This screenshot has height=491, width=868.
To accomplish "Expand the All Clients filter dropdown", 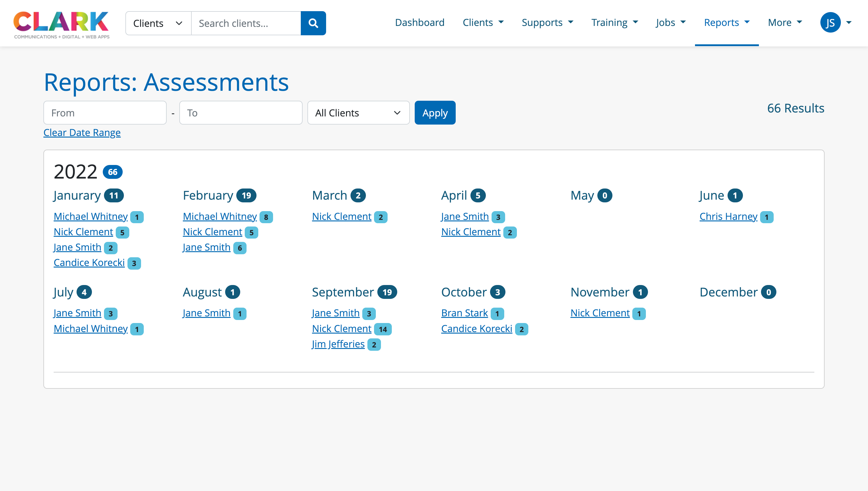I will [358, 113].
